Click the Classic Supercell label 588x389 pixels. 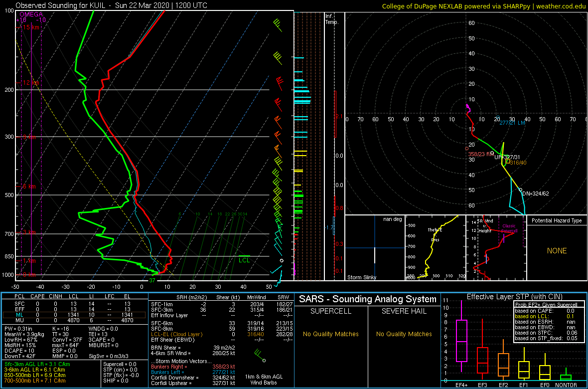[508, 228]
